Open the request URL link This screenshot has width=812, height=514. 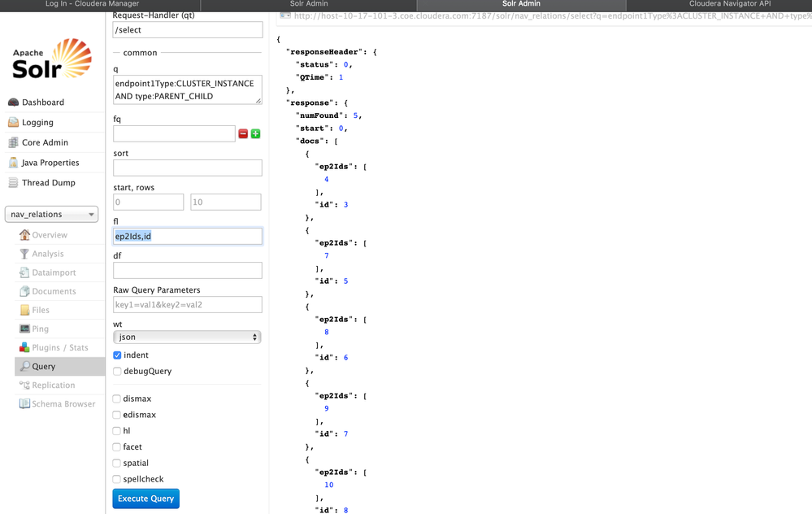point(553,16)
